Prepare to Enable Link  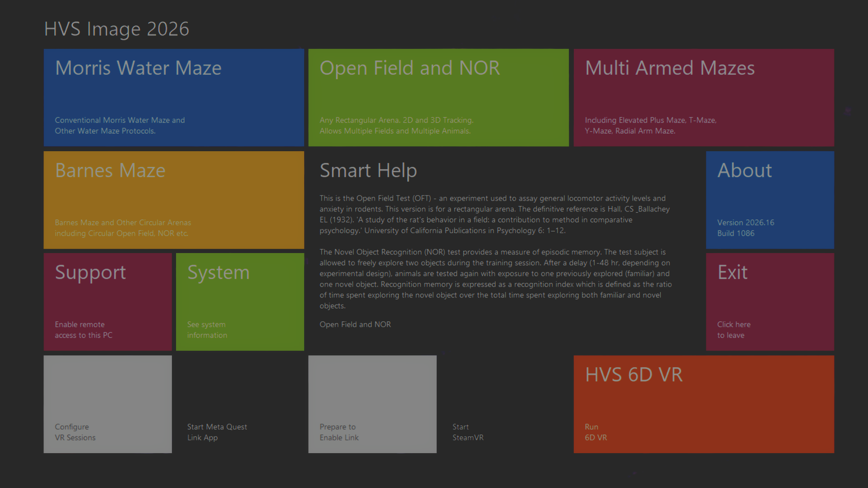(372, 404)
